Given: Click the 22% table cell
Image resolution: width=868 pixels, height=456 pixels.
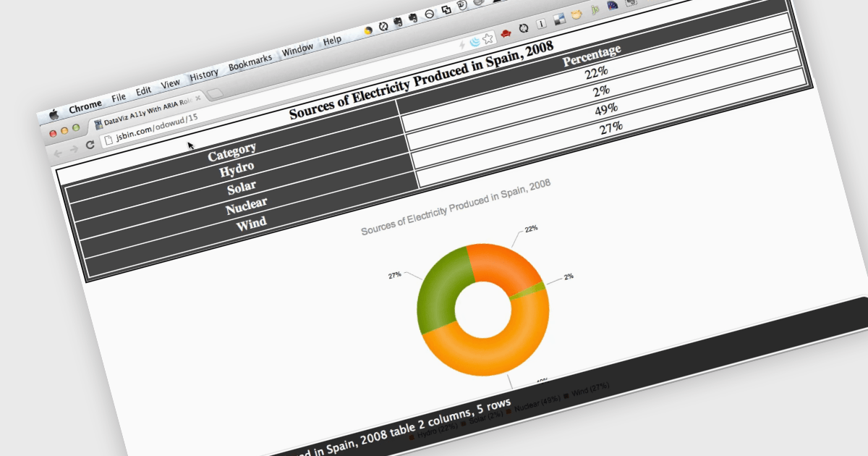Looking at the screenshot, I should tap(596, 72).
